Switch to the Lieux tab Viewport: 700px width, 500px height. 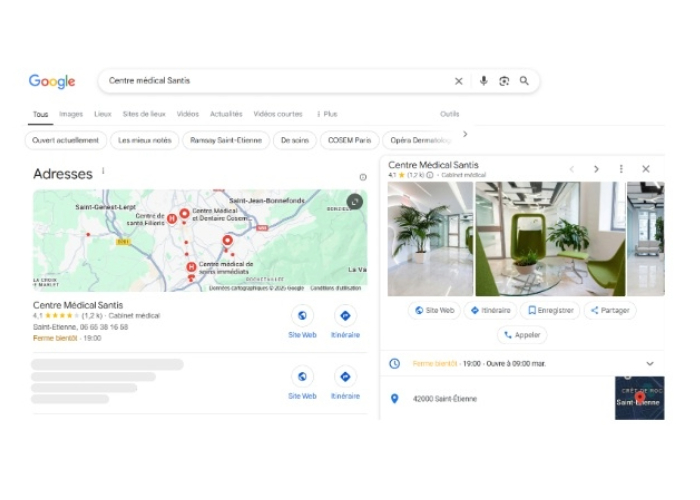(103, 114)
